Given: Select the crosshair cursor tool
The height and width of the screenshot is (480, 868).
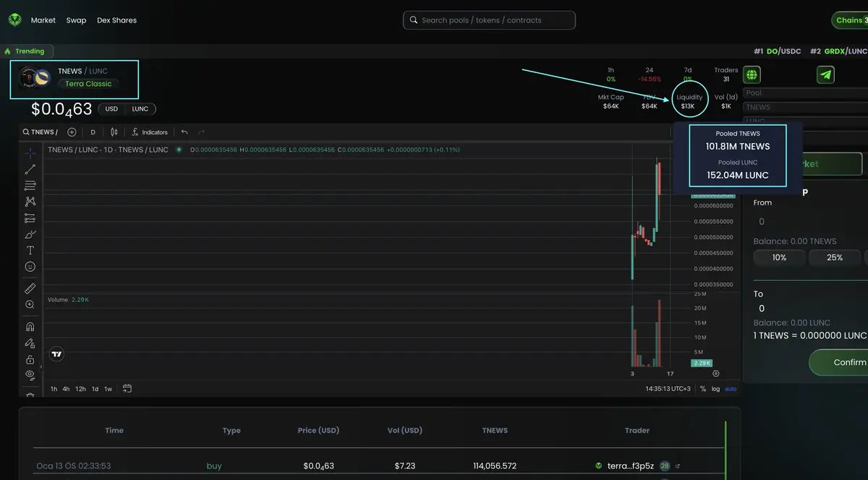Looking at the screenshot, I should pyautogui.click(x=30, y=153).
